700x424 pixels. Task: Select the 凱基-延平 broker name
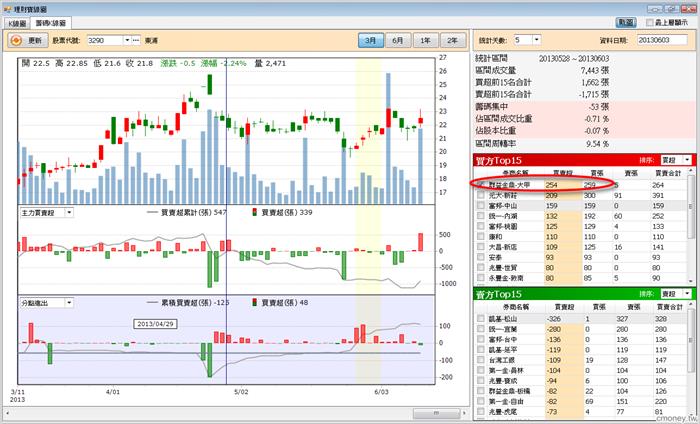coord(503,349)
